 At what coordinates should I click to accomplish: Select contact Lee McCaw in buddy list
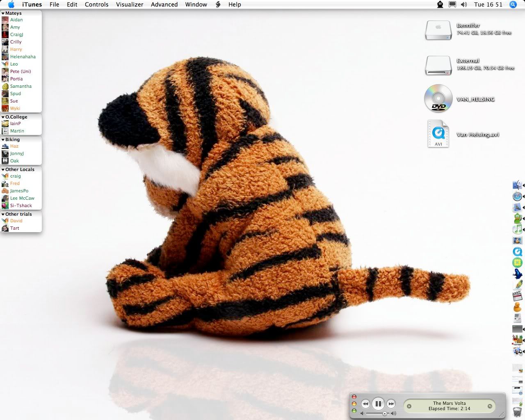point(21,198)
